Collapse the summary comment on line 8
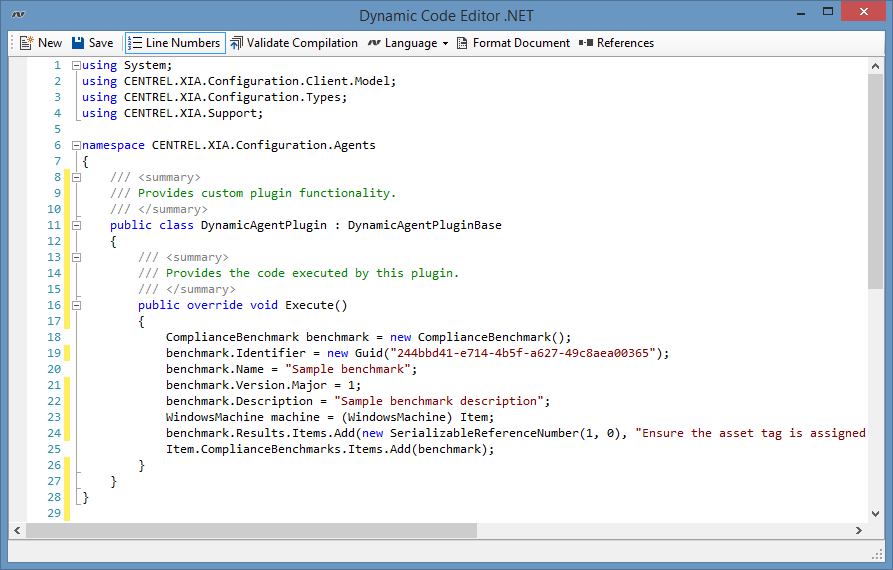Screen dimensions: 893x570 pos(76,177)
